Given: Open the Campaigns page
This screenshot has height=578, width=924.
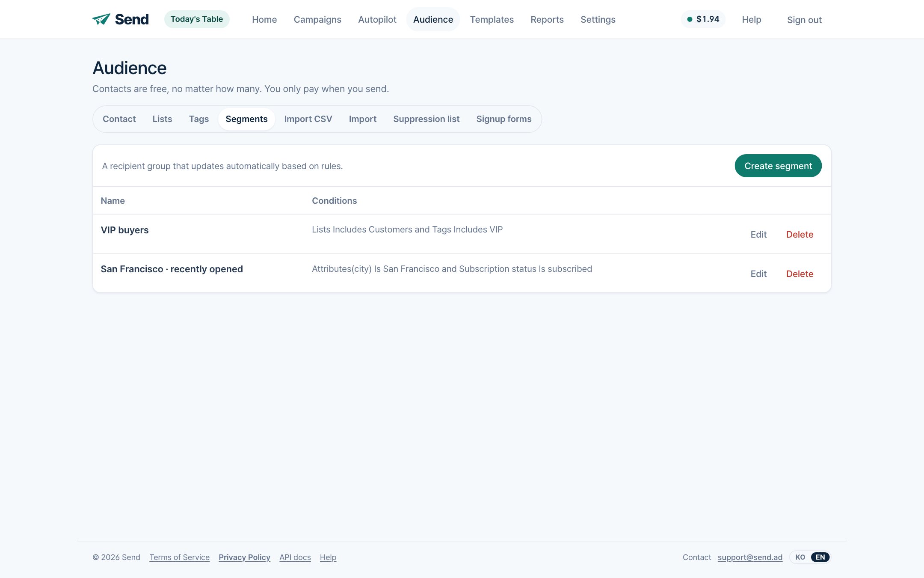Looking at the screenshot, I should [x=317, y=20].
